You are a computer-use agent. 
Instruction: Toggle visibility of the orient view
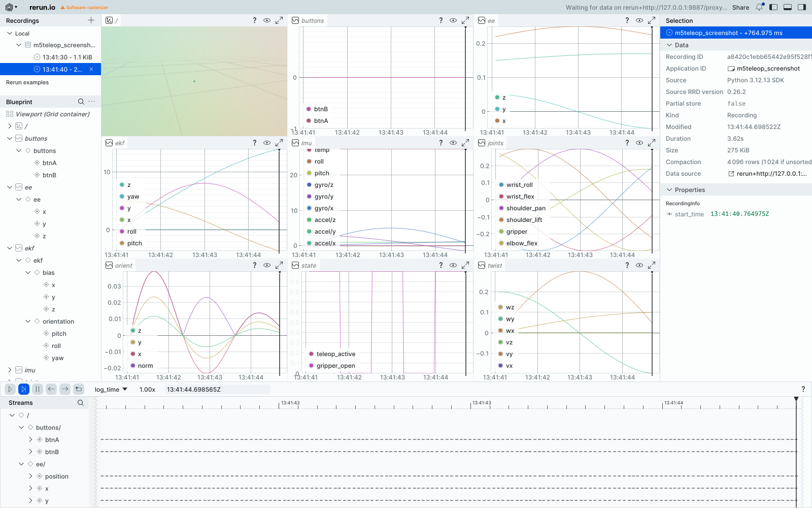coord(267,265)
